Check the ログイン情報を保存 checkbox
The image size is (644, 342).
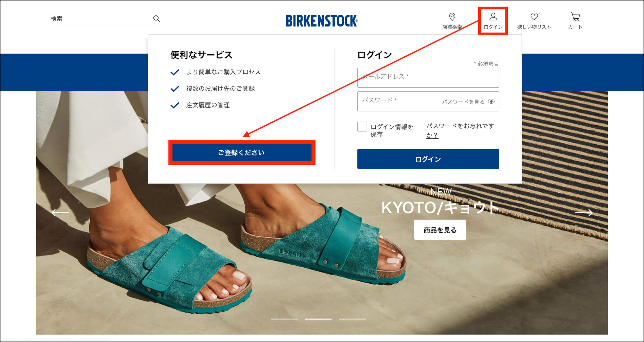pos(362,126)
